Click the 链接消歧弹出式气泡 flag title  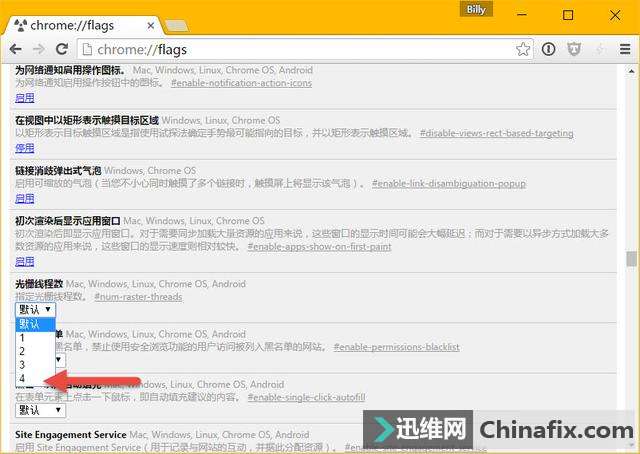tap(58, 170)
